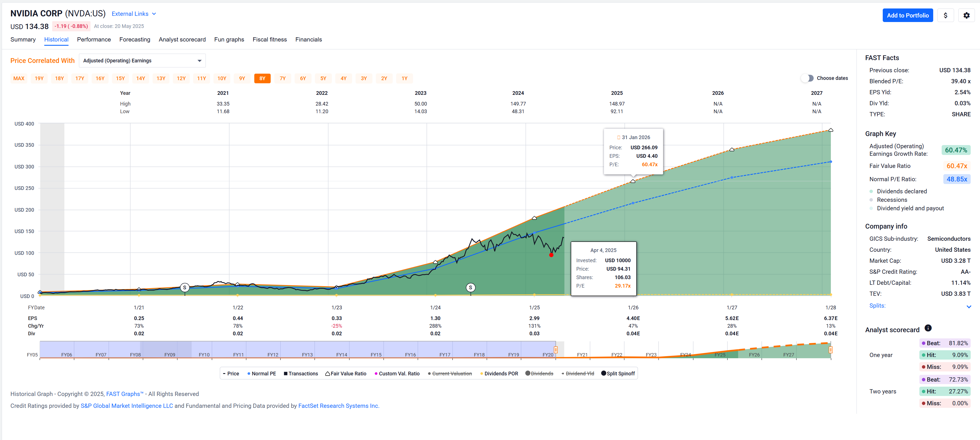
Task: Click the 48.85x Normal P/E swatch
Action: (957, 179)
